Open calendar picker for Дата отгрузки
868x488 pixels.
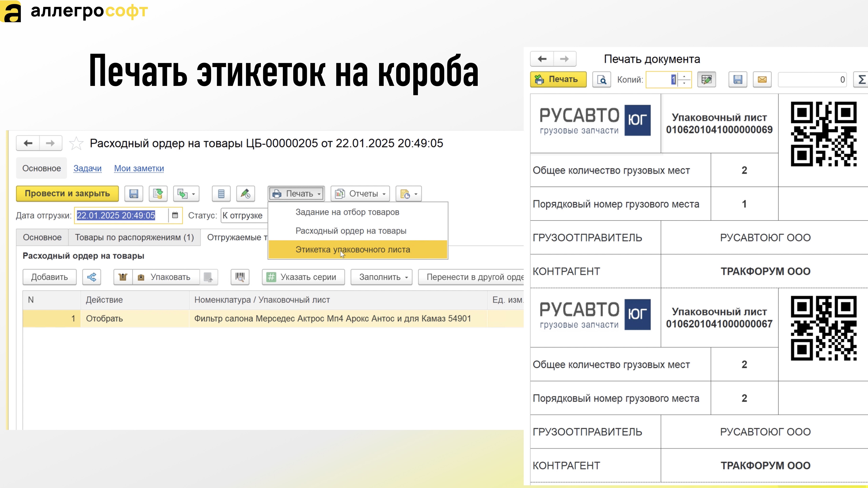click(175, 215)
